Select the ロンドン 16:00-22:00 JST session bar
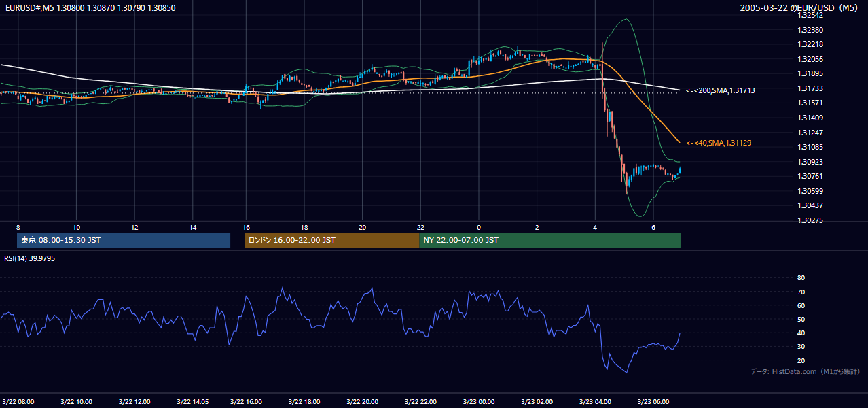The image size is (868, 408). pyautogui.click(x=332, y=240)
